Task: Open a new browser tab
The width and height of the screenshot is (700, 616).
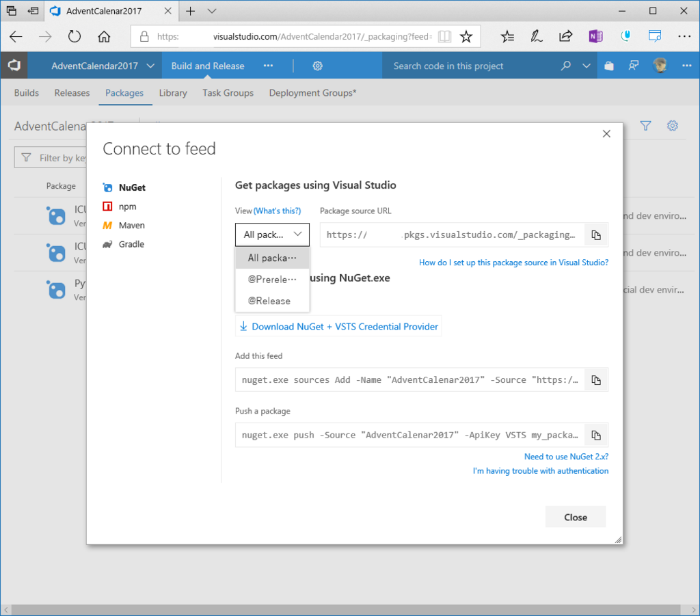Action: [x=190, y=11]
